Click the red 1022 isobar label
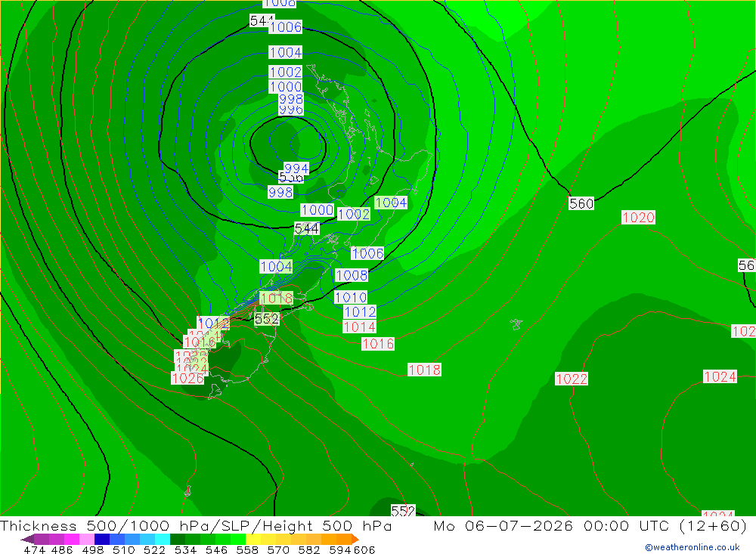Screen dimensions: 756x554 (x=572, y=379)
